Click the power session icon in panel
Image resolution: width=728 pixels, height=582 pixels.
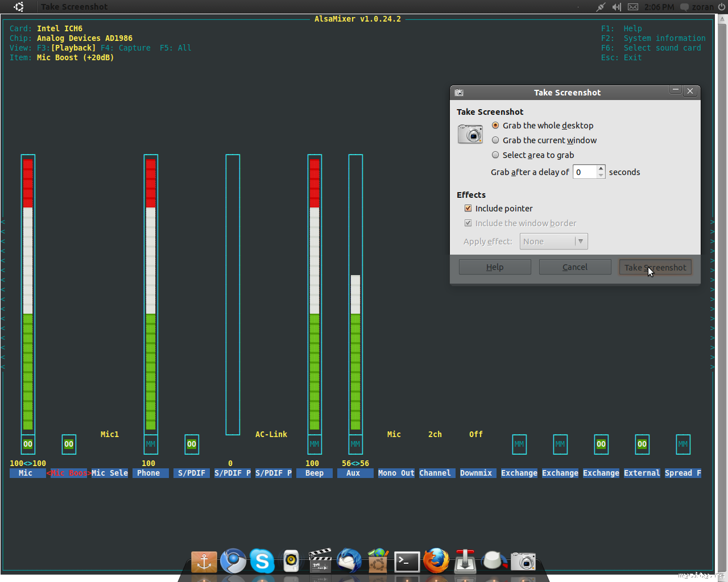coord(721,7)
